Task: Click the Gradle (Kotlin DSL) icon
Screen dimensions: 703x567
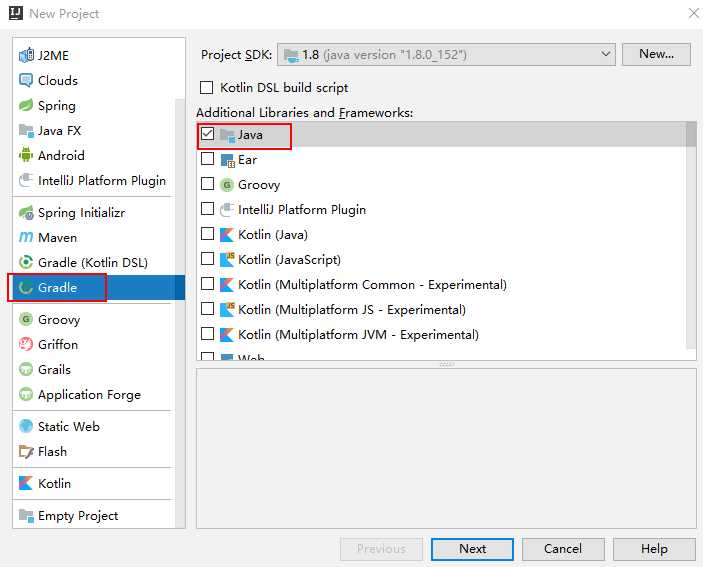Action: tap(26, 262)
